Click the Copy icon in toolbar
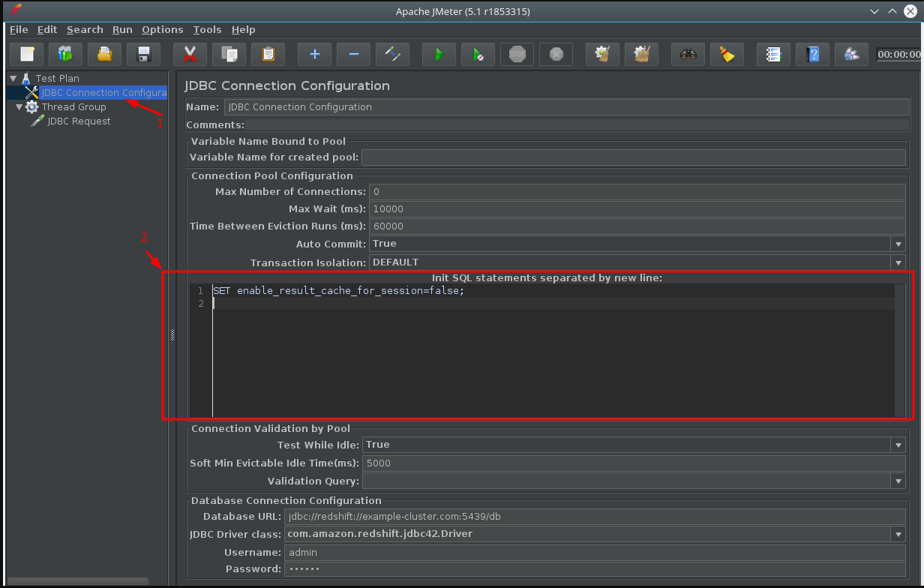 [229, 54]
